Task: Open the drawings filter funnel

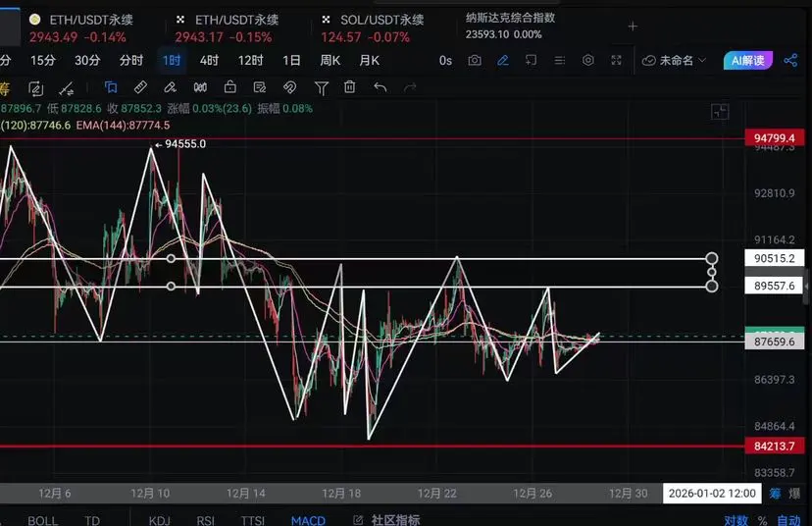Action: pos(321,88)
